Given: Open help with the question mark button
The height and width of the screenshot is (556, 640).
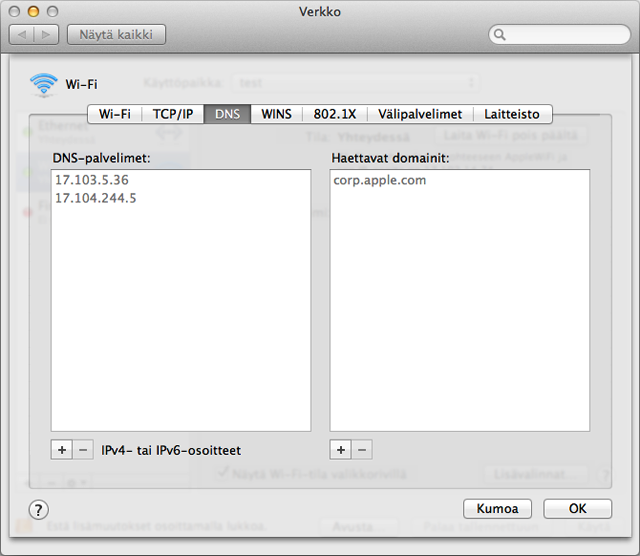Looking at the screenshot, I should pos(38,509).
